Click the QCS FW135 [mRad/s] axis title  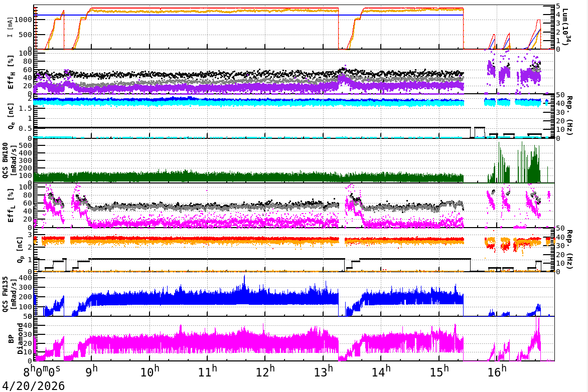(x=9, y=294)
